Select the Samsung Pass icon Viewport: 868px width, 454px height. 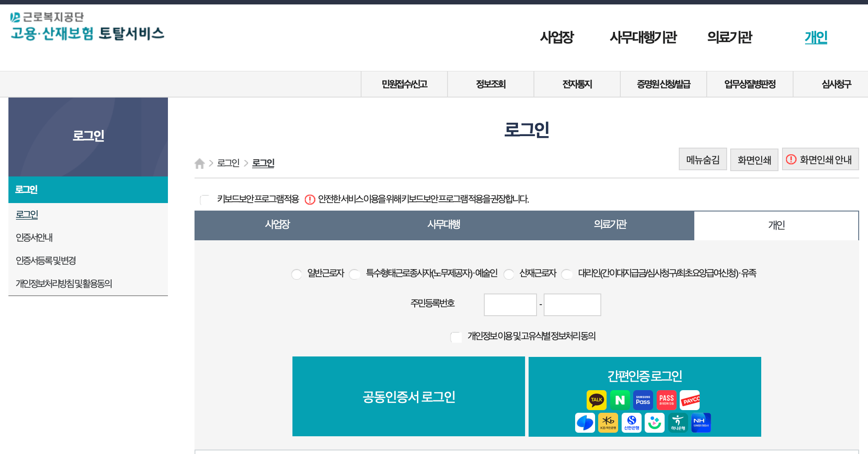(x=643, y=400)
